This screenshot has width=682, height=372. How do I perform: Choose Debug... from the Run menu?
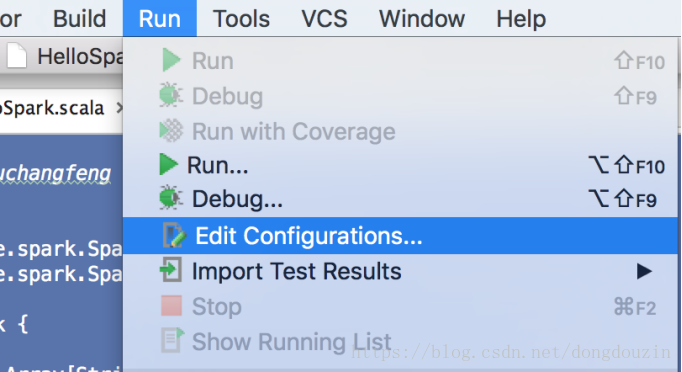[400, 199]
